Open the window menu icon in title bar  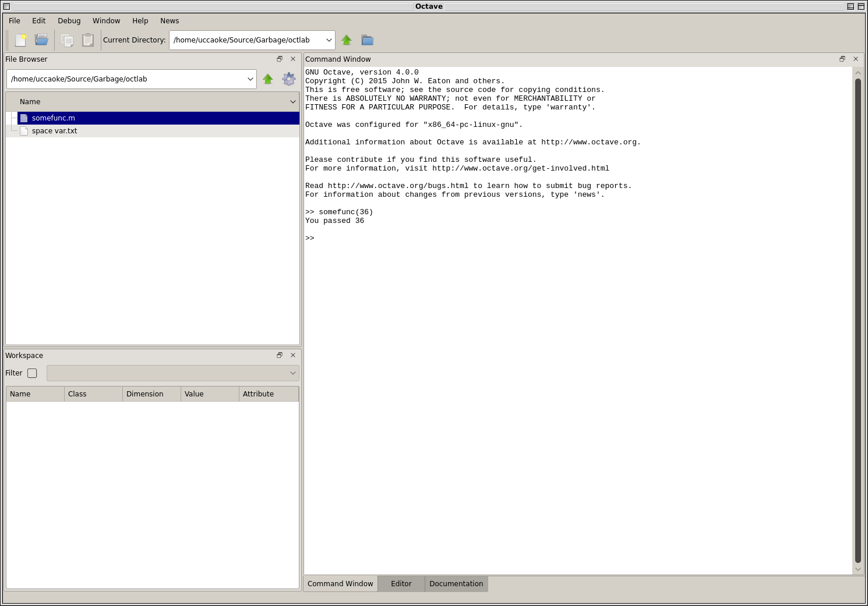point(7,6)
